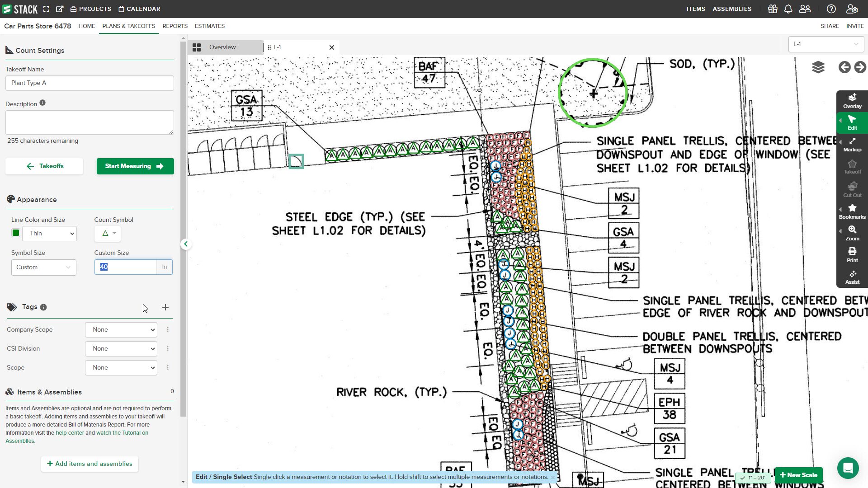The height and width of the screenshot is (488, 868).
Task: Collapse the Count Settings side panel
Action: pos(186,244)
